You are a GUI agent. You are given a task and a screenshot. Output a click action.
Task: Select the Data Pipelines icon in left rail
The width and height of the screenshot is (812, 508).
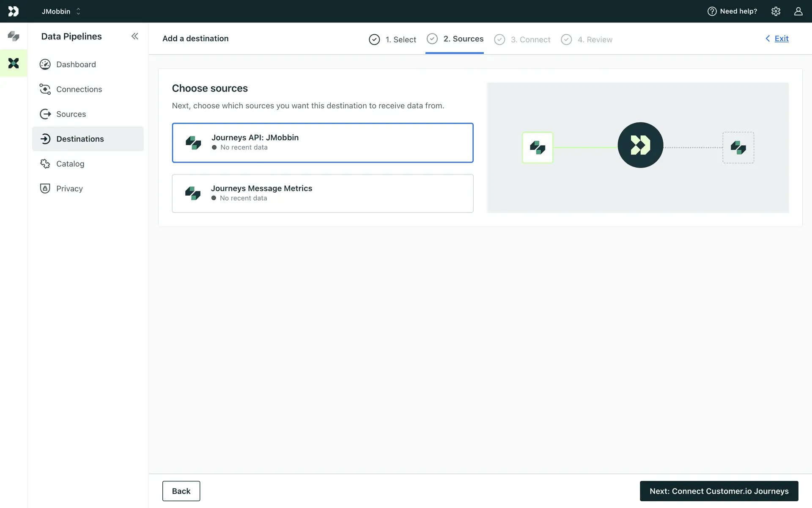14,63
